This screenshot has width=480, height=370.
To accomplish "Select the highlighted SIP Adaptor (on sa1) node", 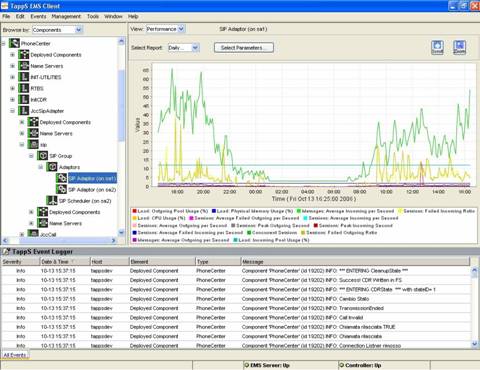I will point(92,178).
